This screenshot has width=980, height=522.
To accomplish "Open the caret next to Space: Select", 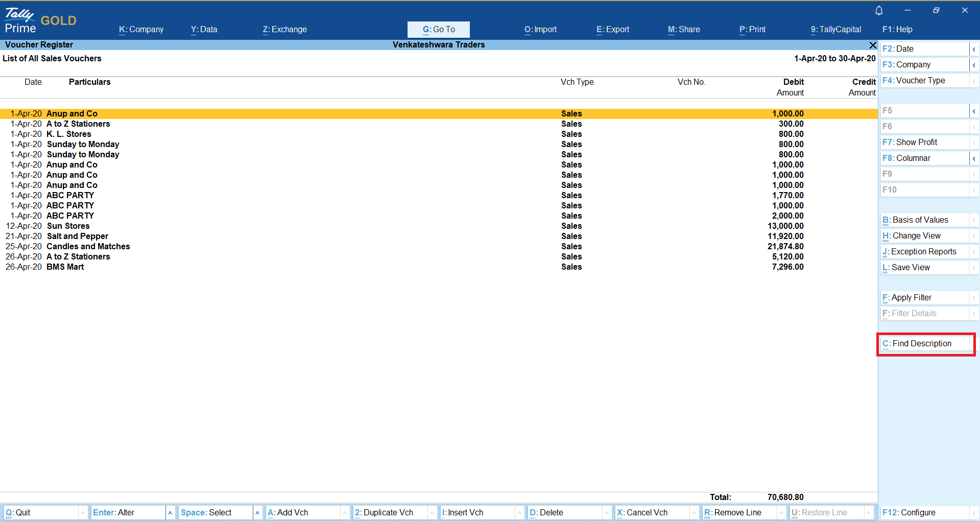I will [257, 513].
